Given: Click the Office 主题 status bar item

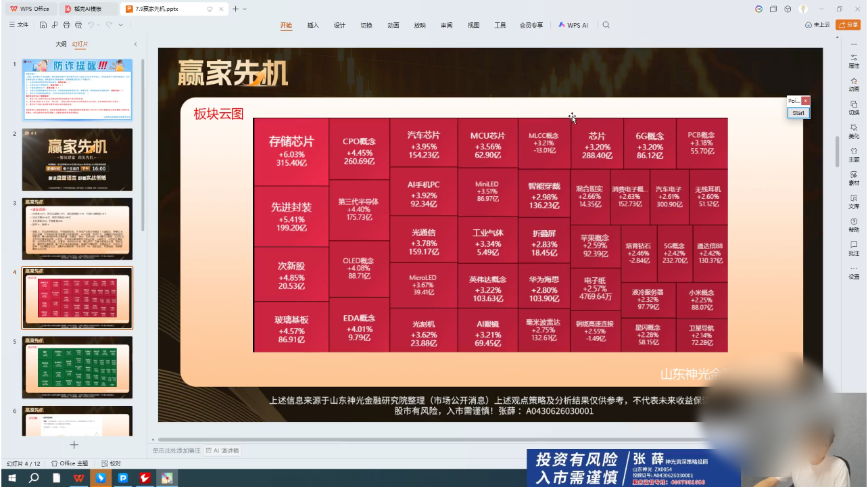Looking at the screenshot, I should tap(70, 463).
